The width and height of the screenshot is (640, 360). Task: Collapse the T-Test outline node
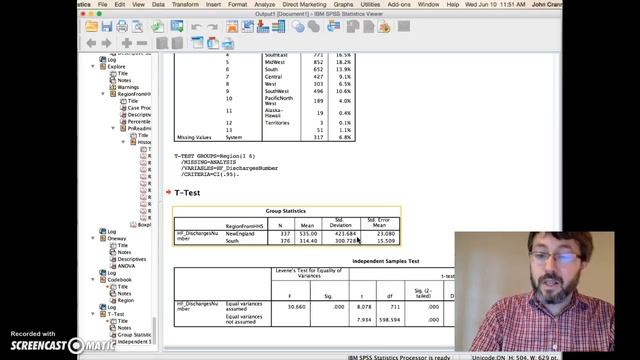[x=93, y=314]
